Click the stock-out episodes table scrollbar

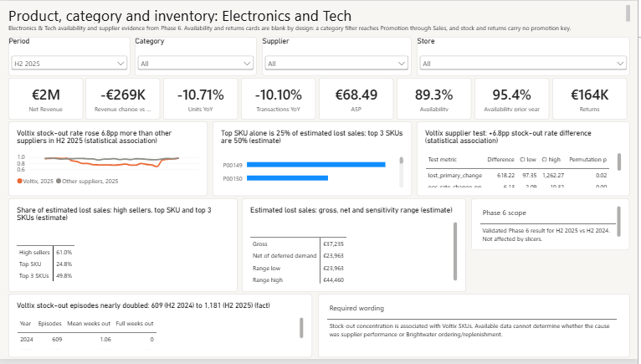click(x=301, y=328)
